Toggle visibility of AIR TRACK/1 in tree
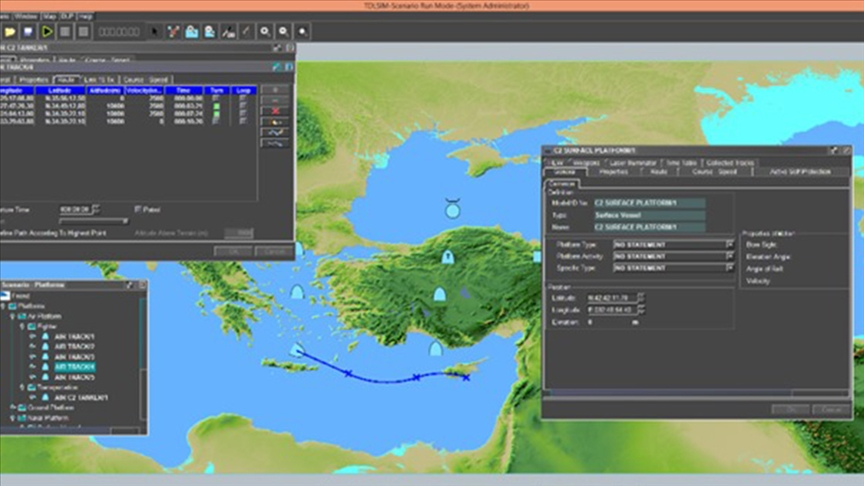Viewport: 864px width, 486px height. 32,336
